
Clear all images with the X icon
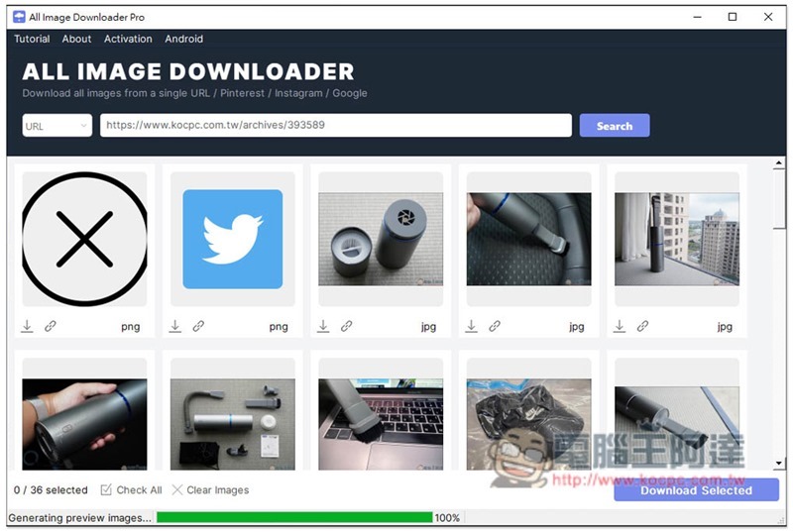click(x=177, y=489)
